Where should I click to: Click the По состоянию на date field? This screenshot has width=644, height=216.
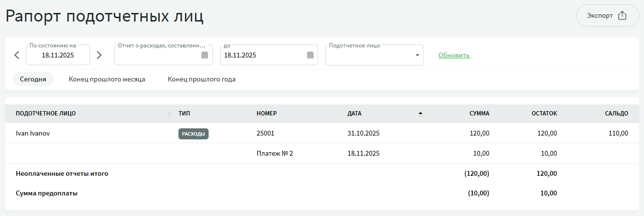click(x=58, y=55)
